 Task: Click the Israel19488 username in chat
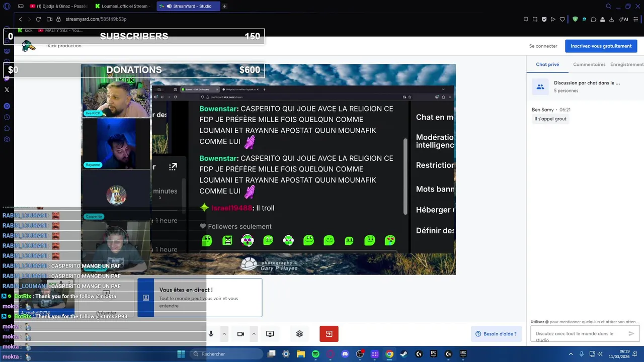coord(232,208)
